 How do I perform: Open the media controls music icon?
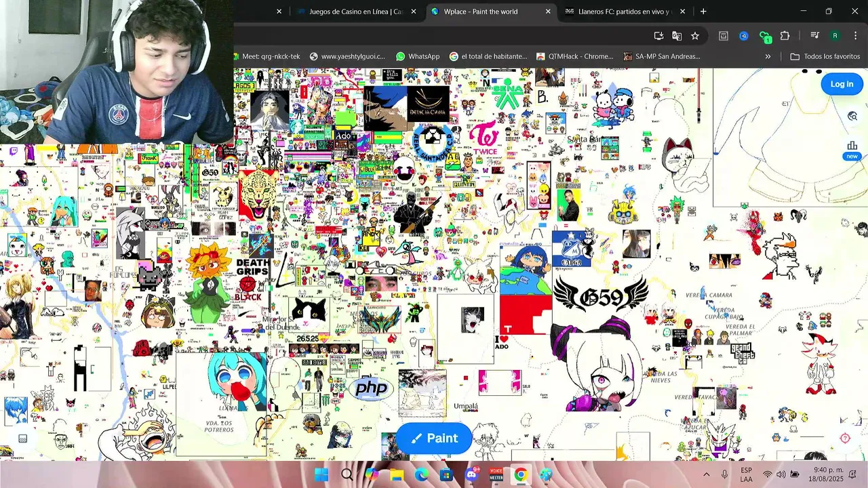(815, 36)
